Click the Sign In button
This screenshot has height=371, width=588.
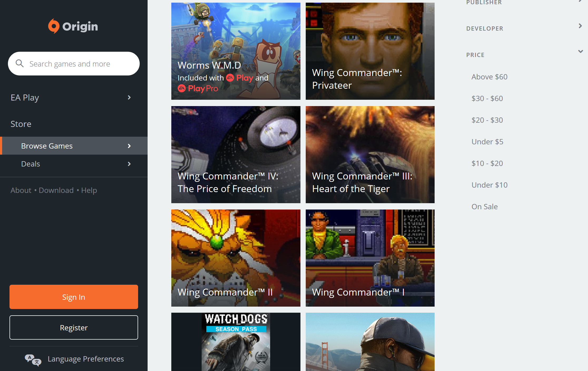[x=73, y=297]
